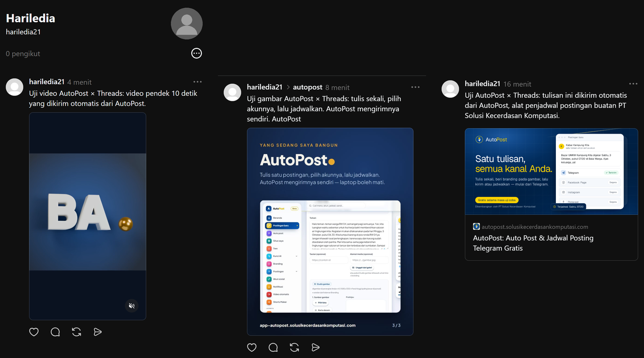The image size is (644, 358).
Task: Open more menu on the 16 menit post
Action: click(x=633, y=84)
